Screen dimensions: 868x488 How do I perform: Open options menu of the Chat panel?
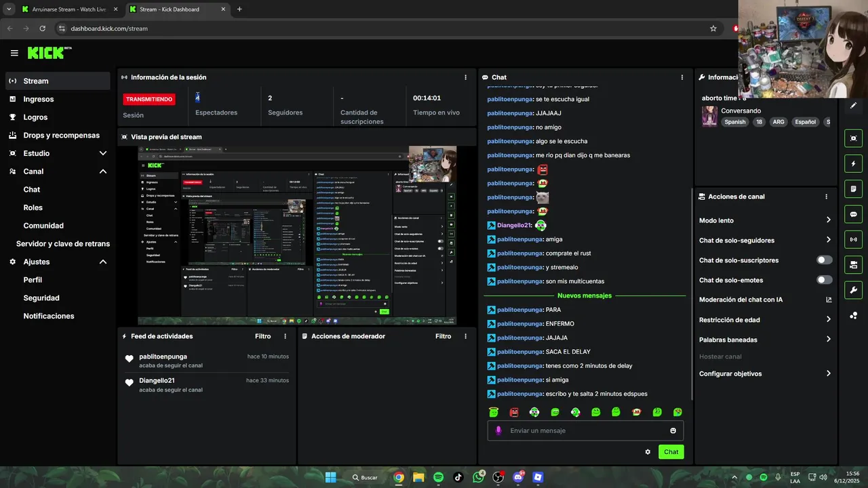point(682,77)
